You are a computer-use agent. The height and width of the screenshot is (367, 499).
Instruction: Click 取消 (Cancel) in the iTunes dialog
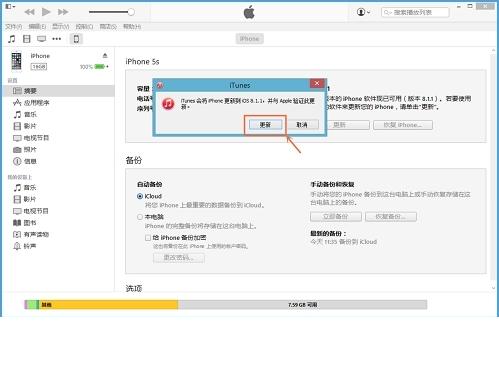(x=302, y=125)
